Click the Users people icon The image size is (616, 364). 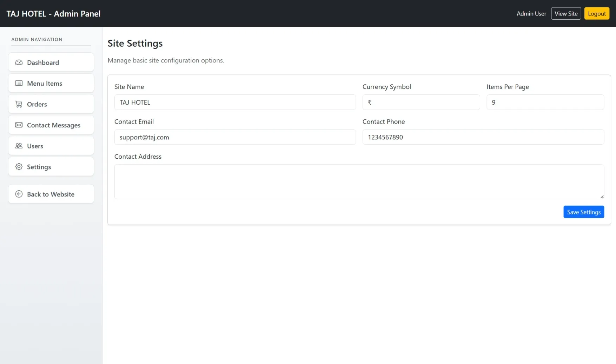19,146
